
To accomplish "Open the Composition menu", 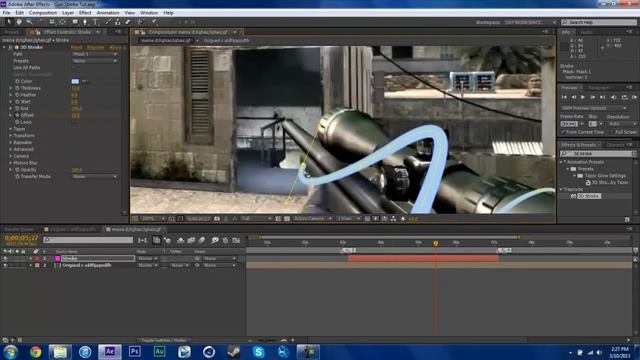I will click(43, 13).
